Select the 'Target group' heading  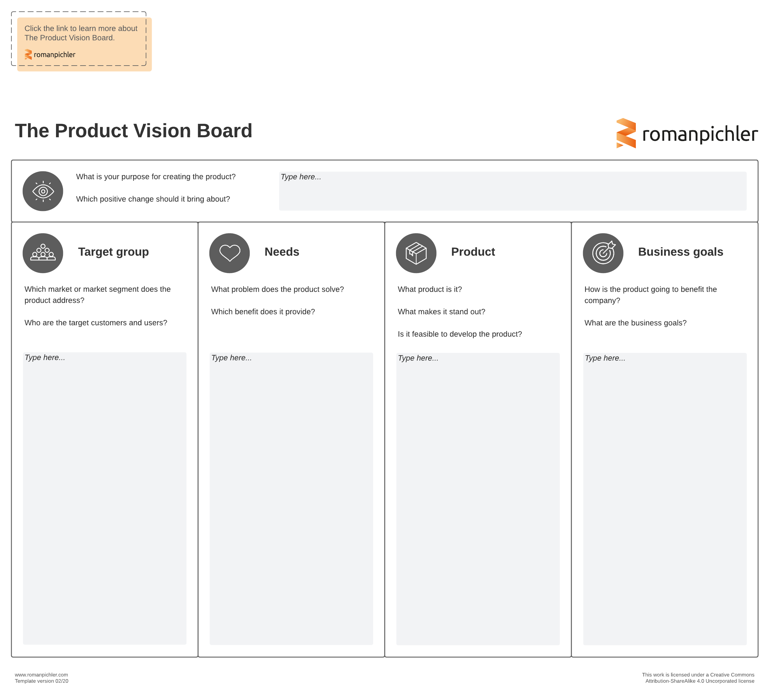point(113,251)
